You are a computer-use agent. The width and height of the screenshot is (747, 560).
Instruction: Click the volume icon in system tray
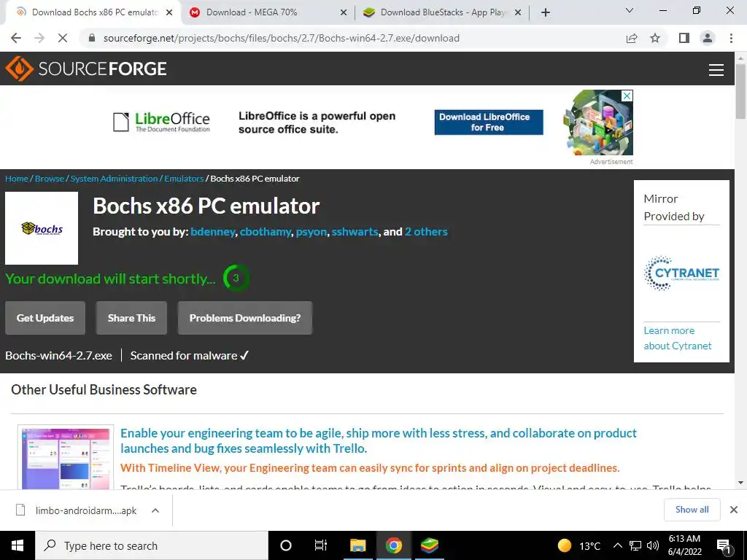[653, 545]
